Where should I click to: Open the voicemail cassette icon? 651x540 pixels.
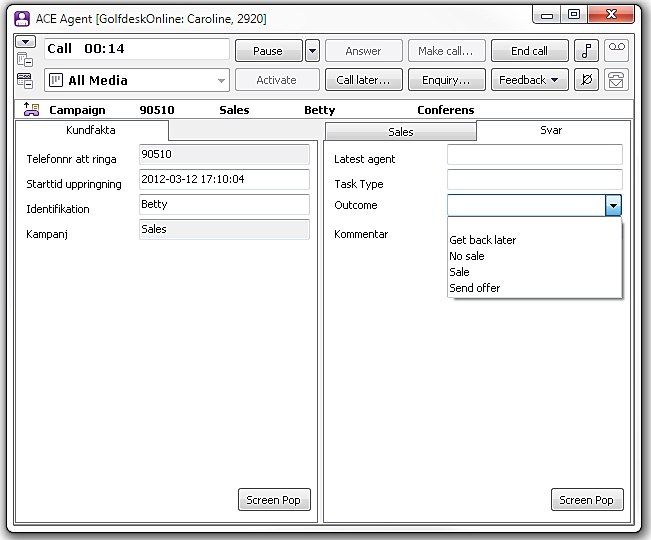[616, 51]
